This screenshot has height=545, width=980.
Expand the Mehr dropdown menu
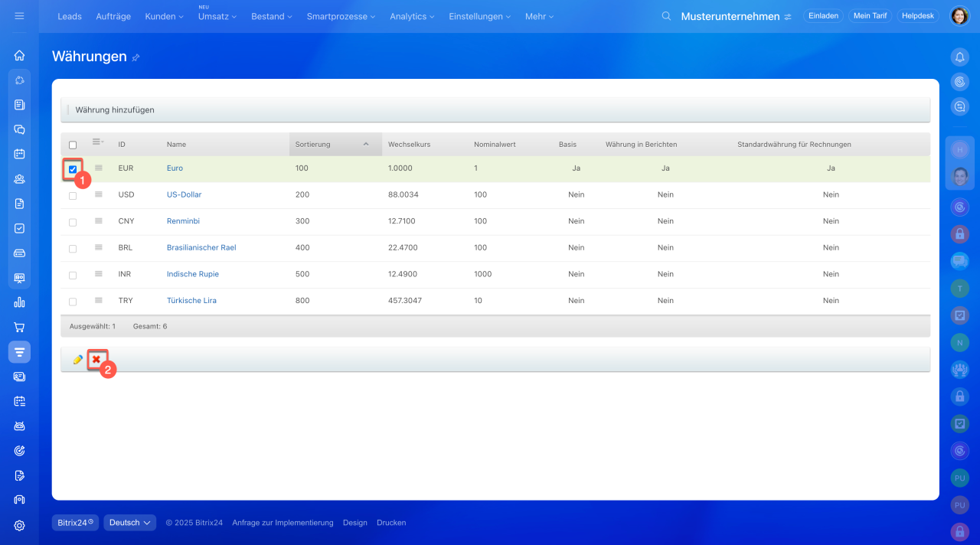coord(539,16)
